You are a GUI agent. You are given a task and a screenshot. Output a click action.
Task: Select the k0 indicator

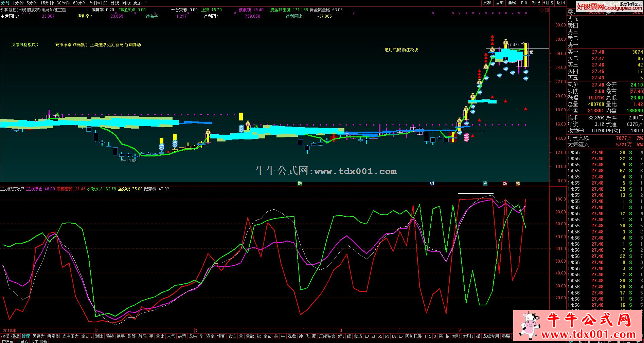pos(366,336)
